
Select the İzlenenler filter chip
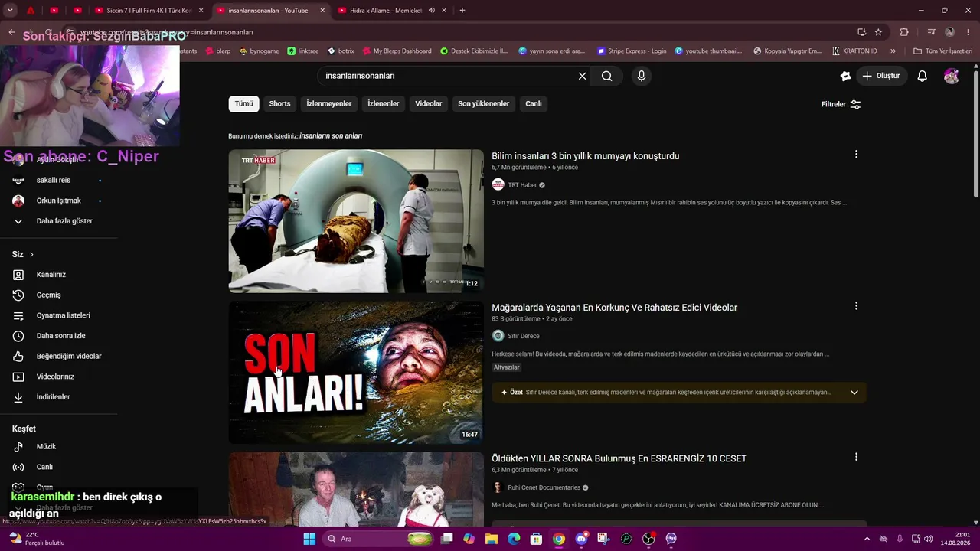(x=384, y=104)
